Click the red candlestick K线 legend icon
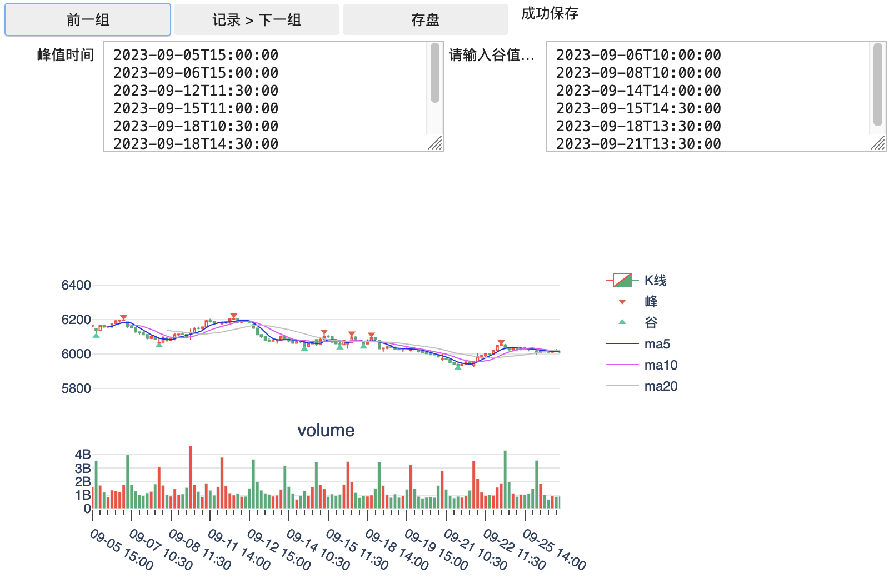Viewport: 889px width, 588px height. click(622, 280)
